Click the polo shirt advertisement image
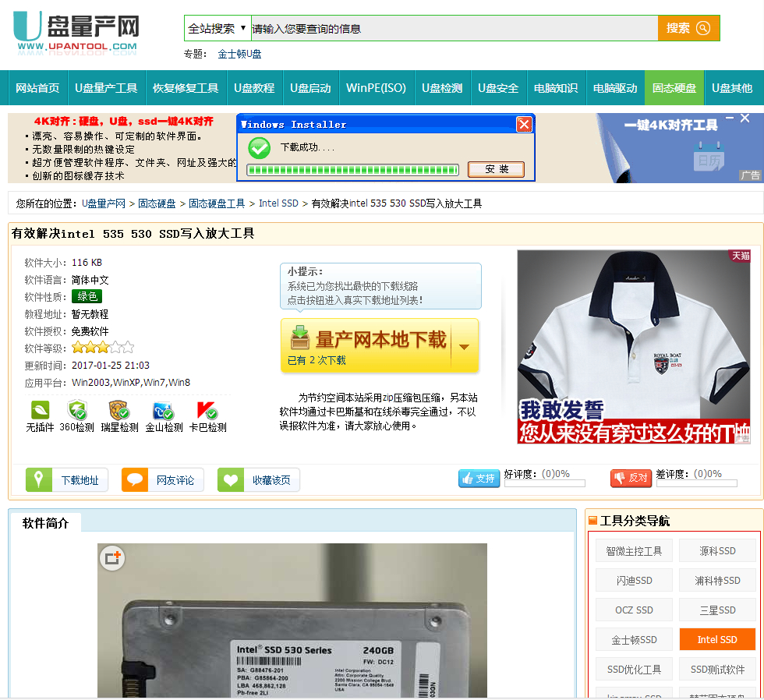 (x=633, y=347)
